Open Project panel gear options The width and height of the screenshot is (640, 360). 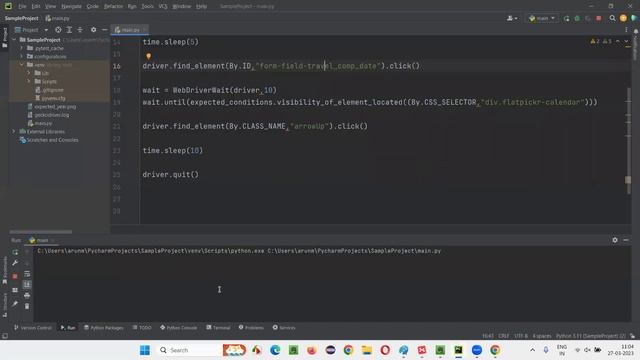tap(93, 30)
